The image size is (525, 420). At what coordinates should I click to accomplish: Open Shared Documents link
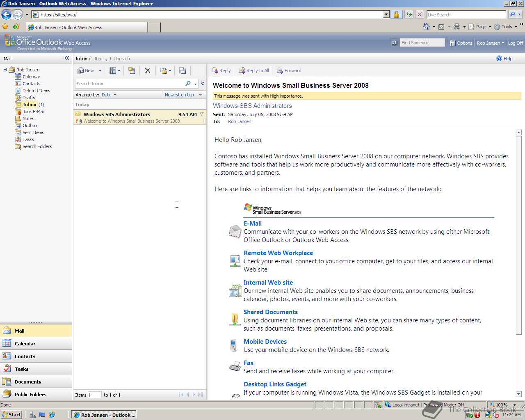coord(271,312)
